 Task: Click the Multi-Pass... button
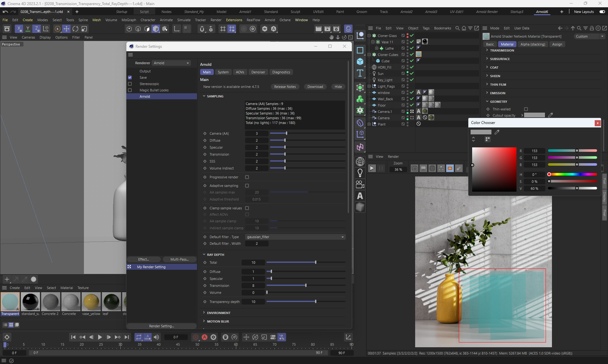click(x=179, y=259)
